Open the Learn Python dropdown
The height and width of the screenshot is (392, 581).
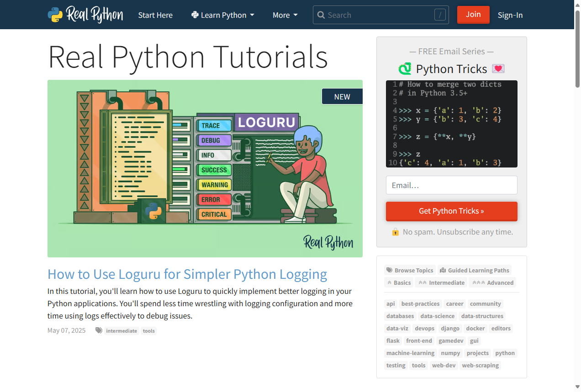pyautogui.click(x=223, y=15)
